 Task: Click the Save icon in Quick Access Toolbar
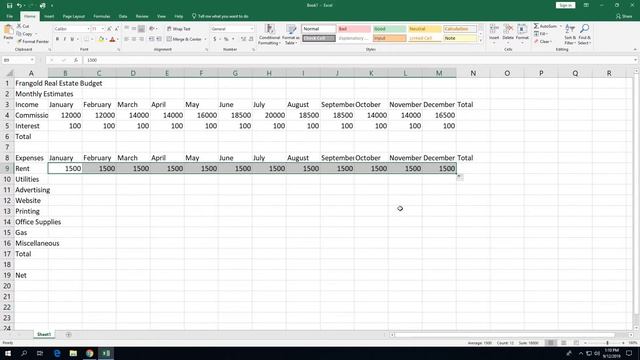pos(9,5)
